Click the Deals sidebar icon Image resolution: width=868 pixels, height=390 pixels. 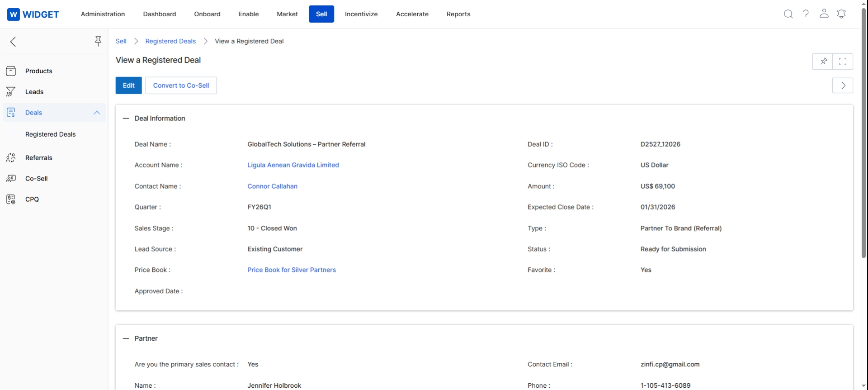tap(11, 113)
